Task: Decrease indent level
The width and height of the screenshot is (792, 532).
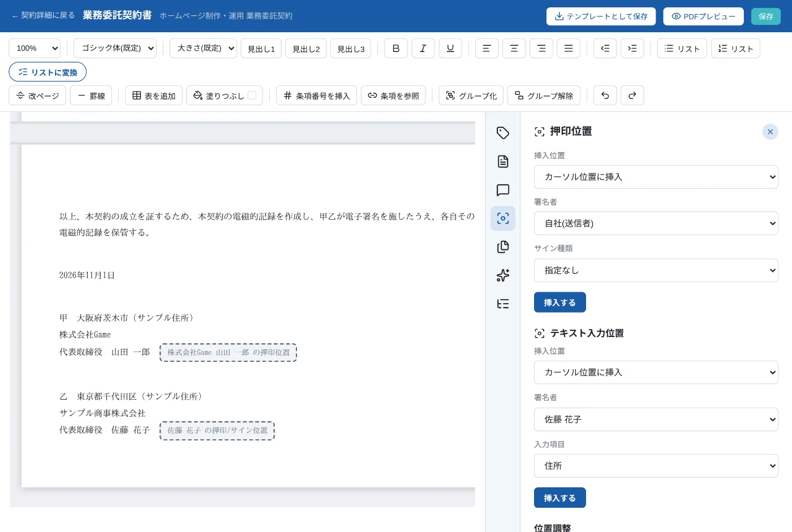Action: (x=605, y=49)
